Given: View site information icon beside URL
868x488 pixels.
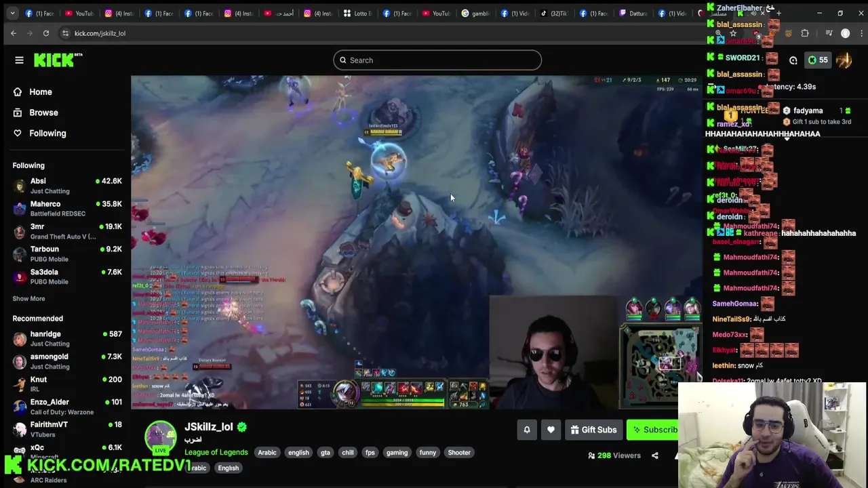Looking at the screenshot, I should click(x=65, y=33).
